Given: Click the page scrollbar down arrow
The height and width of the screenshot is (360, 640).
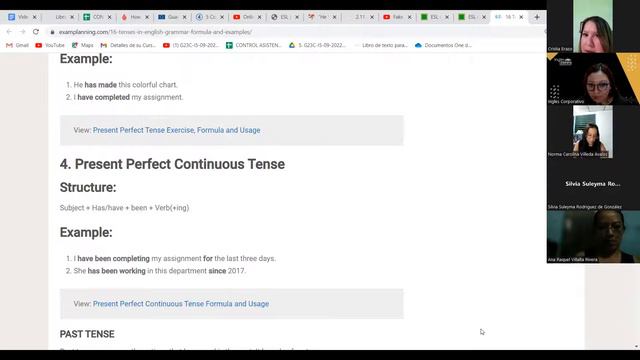Looking at the screenshot, I should coord(636,347).
